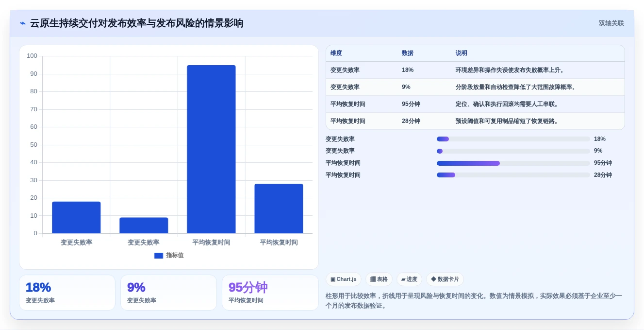The image size is (644, 330).
Task: Click the 双轴关联 tag in header
Action: click(611, 23)
